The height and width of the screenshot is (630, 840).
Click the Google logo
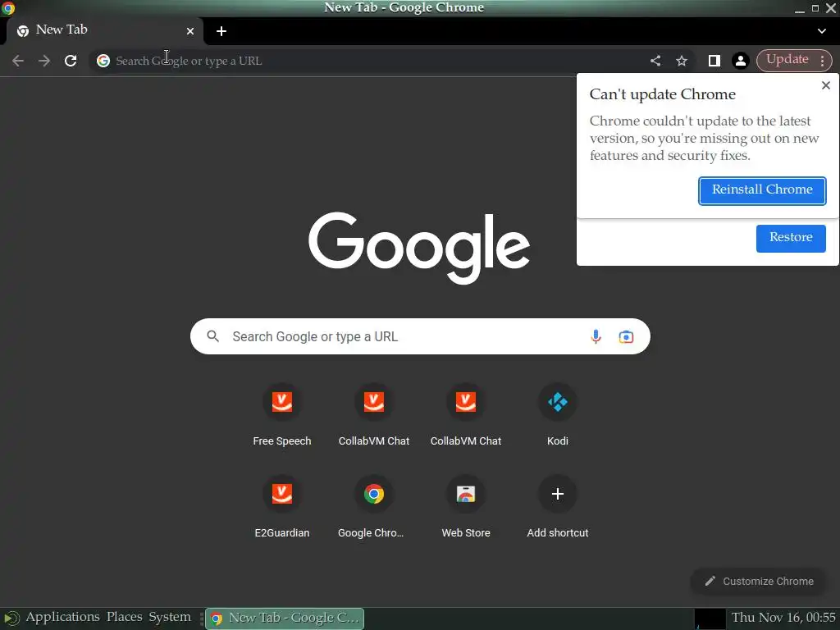click(x=419, y=248)
